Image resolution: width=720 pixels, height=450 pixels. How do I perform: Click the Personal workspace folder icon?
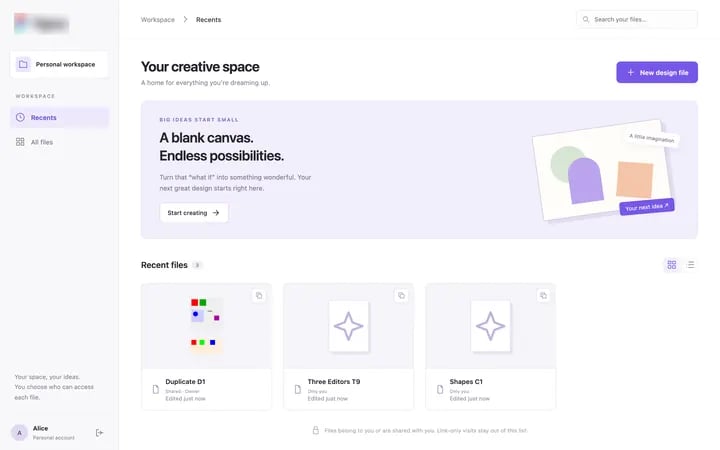(23, 64)
